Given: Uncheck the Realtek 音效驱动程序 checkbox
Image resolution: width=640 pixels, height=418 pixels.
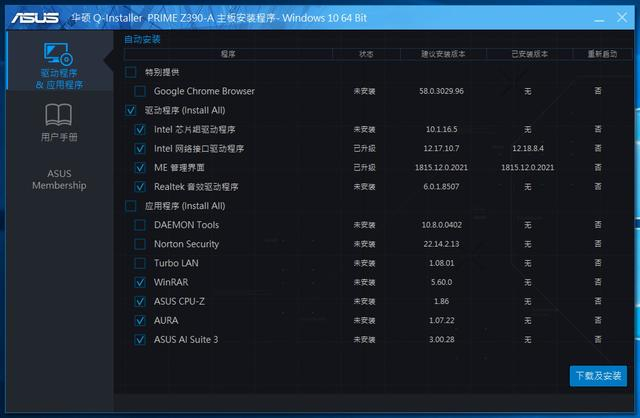Looking at the screenshot, I should (140, 187).
